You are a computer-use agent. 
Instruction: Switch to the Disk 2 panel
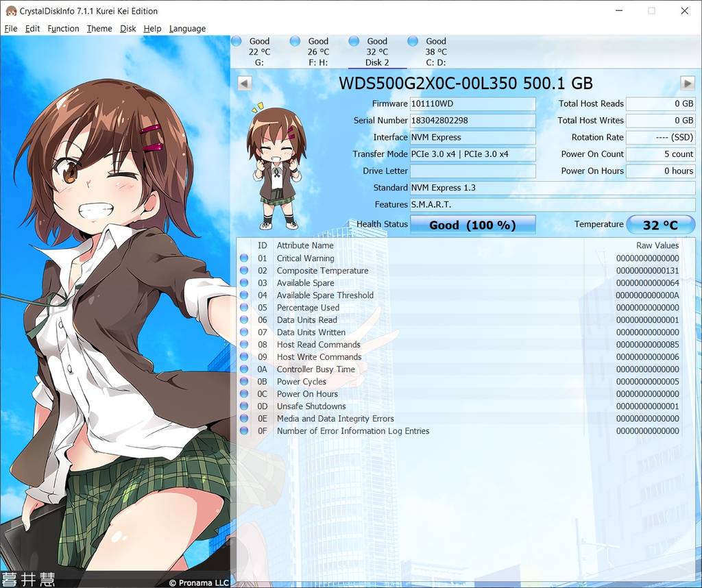click(376, 51)
